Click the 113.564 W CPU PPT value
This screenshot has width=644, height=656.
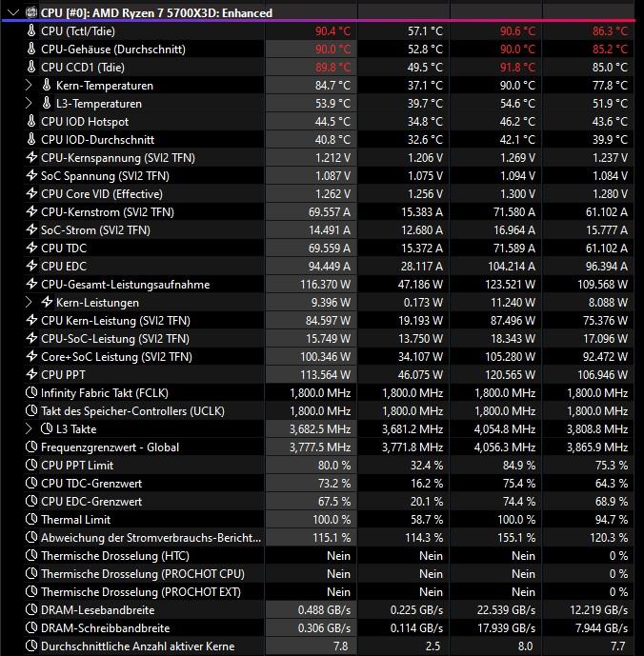326,374
